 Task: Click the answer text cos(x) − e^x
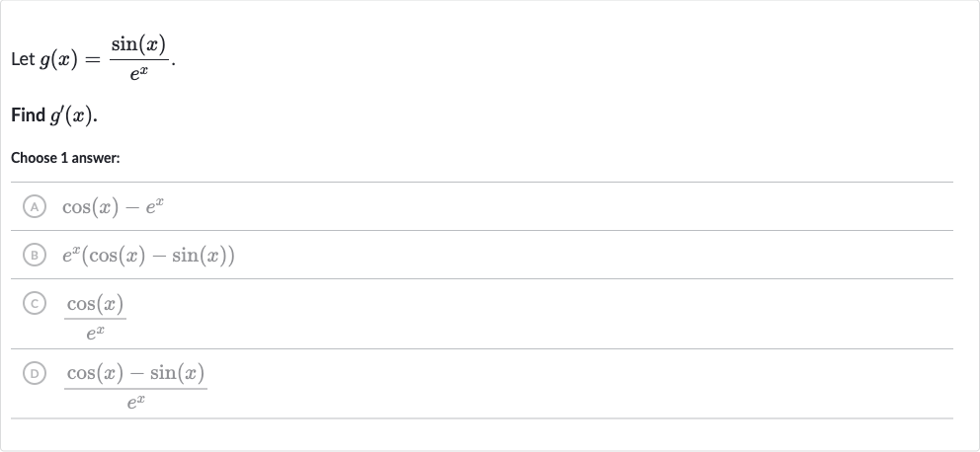pyautogui.click(x=114, y=206)
